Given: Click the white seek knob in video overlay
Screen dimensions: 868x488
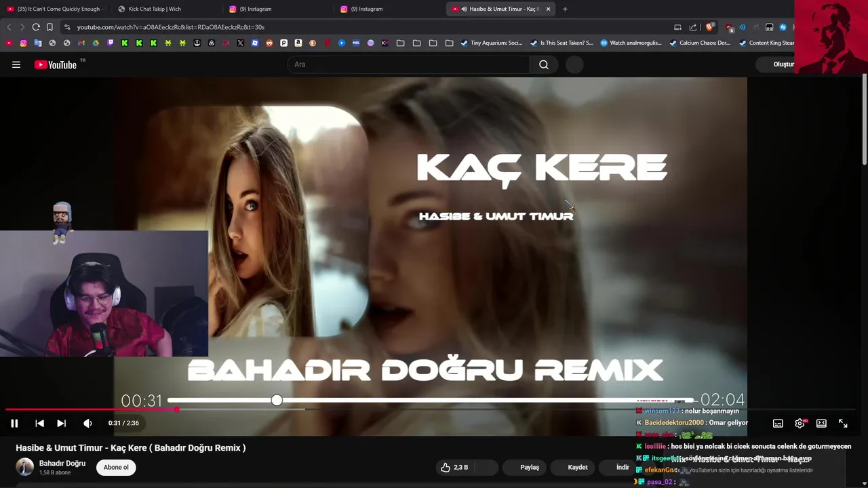Looking at the screenshot, I should (277, 401).
